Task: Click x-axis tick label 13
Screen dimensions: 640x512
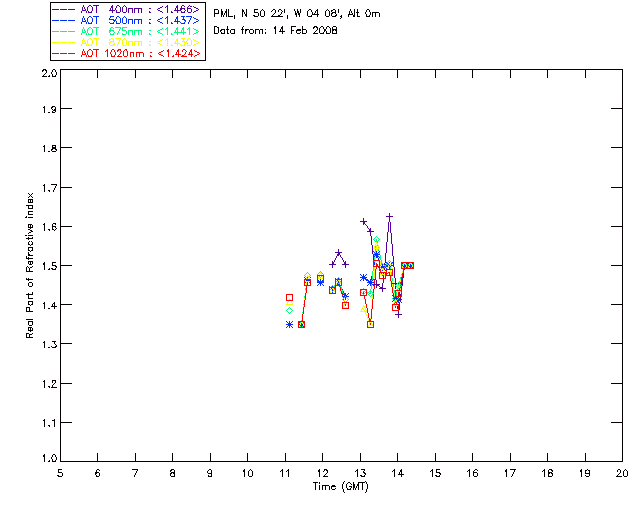Action: coord(360,474)
